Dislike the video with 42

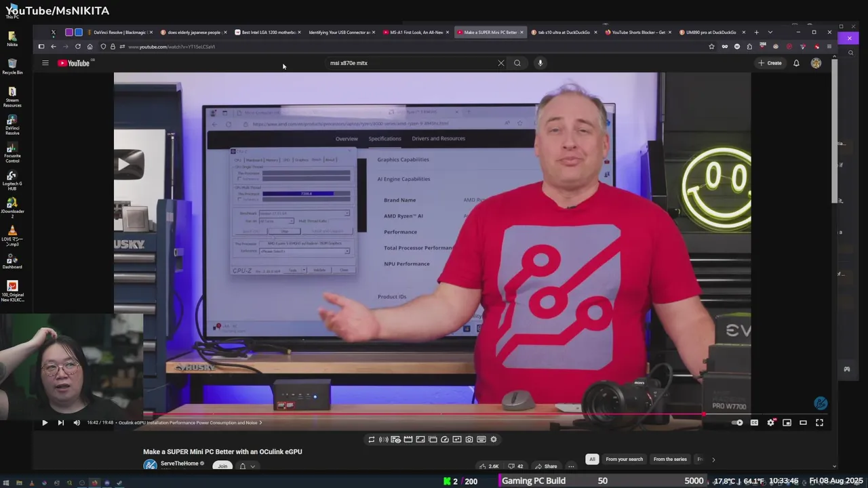click(515, 466)
